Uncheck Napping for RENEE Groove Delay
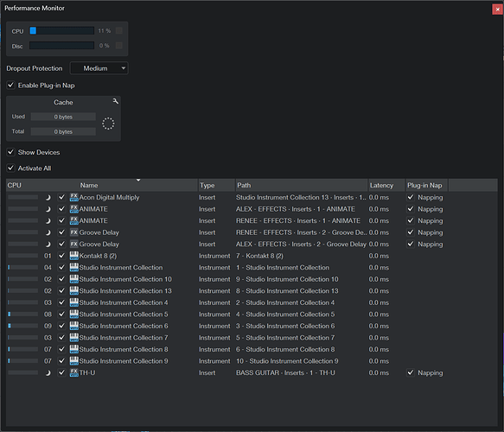 (411, 232)
